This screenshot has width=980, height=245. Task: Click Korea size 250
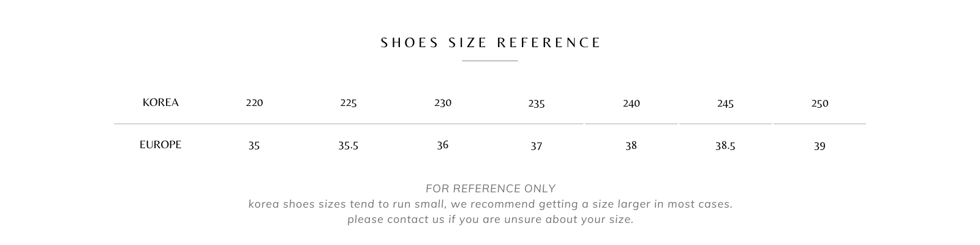(x=820, y=104)
